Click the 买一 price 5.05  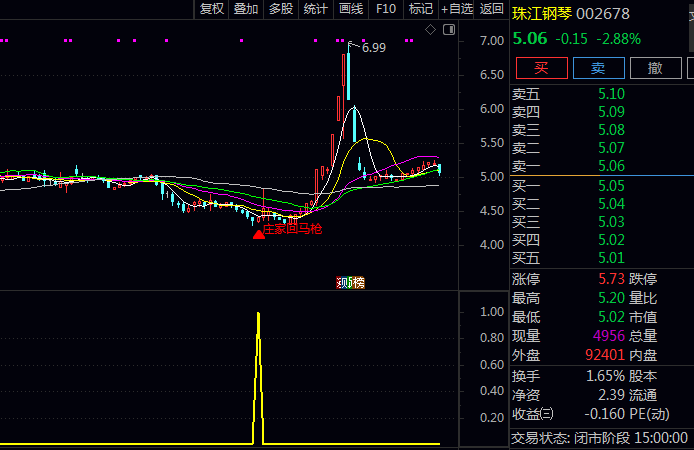click(611, 186)
